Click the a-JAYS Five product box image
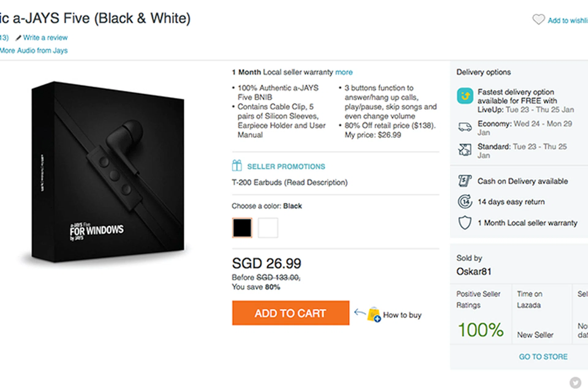588x392 pixels. [108, 171]
